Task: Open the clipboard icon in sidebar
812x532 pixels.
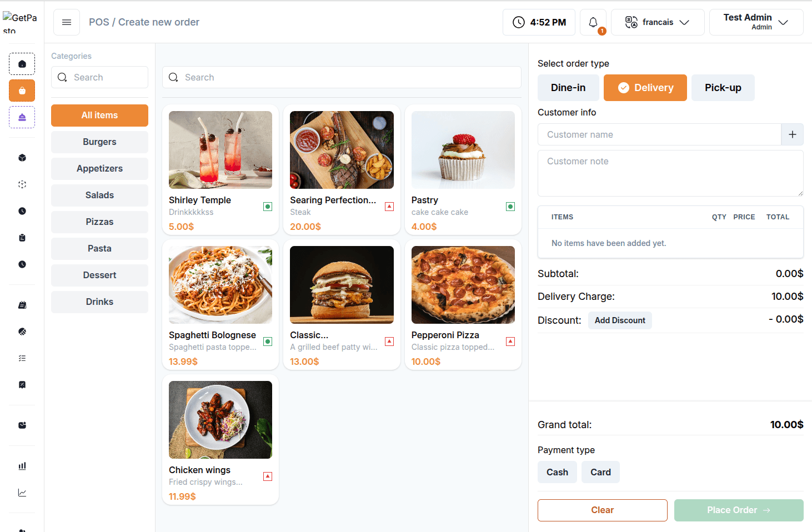Action: 22,238
